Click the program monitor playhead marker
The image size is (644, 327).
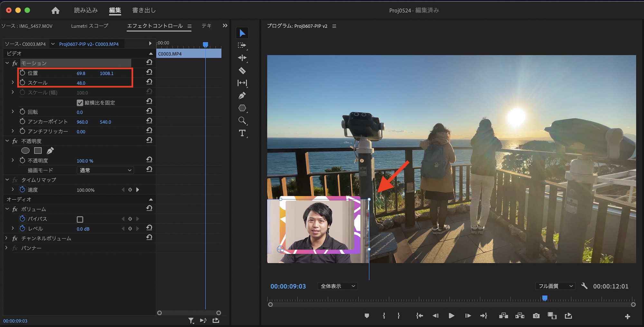tap(545, 298)
